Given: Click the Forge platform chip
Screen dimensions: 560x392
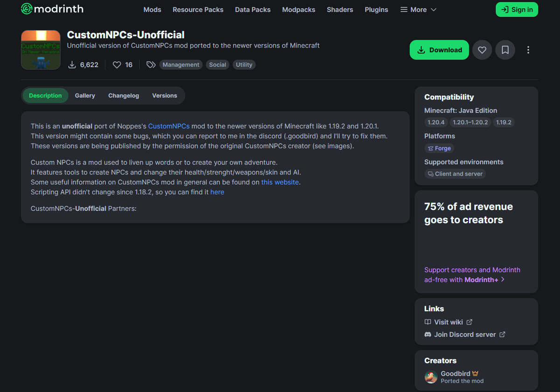Looking at the screenshot, I should [439, 148].
